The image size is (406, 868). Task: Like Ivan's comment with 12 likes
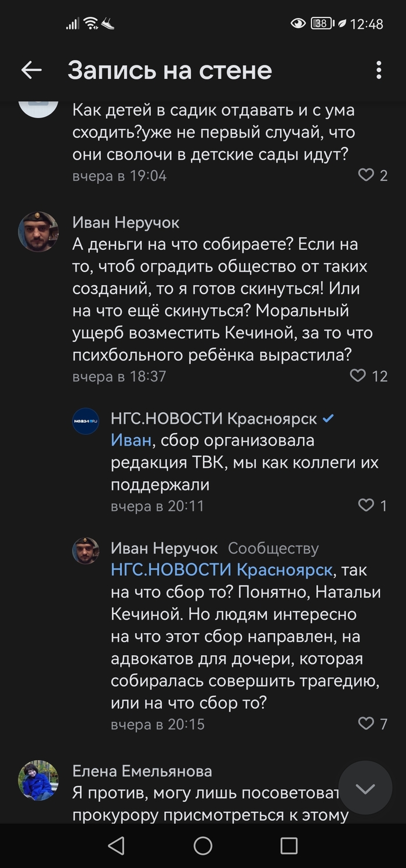[x=358, y=376]
